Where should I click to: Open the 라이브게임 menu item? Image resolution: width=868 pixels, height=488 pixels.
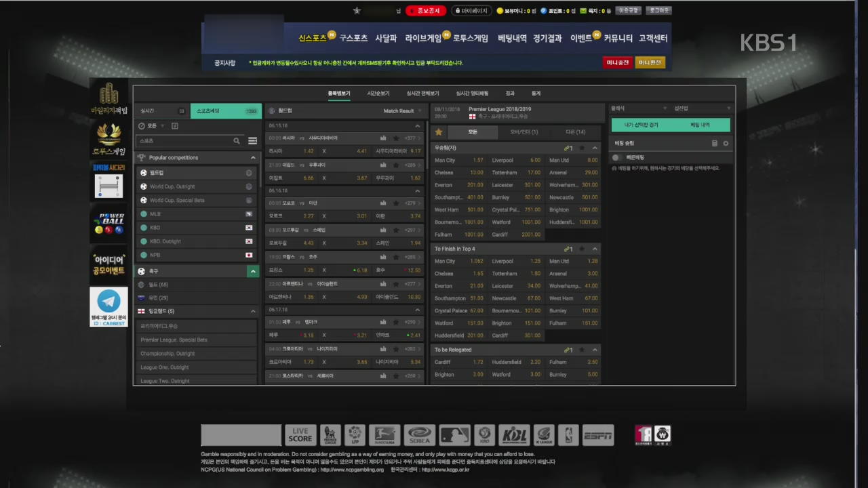[x=423, y=39]
